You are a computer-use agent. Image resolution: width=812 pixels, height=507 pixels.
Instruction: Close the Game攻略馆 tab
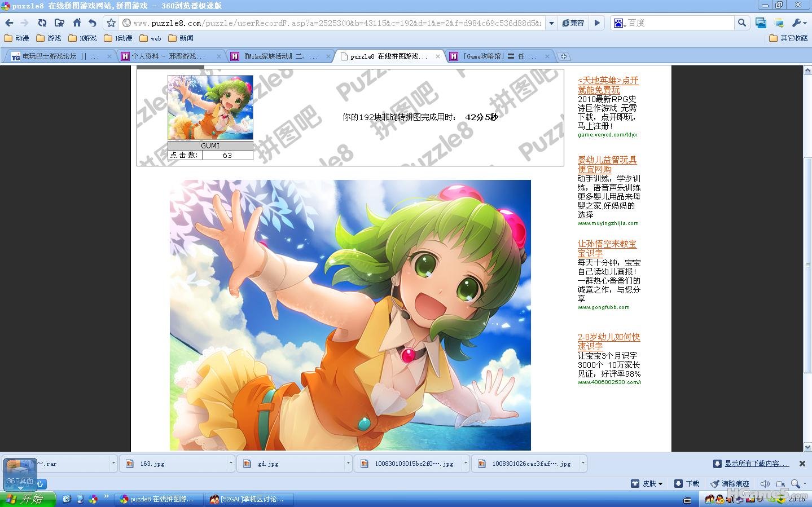pyautogui.click(x=547, y=56)
